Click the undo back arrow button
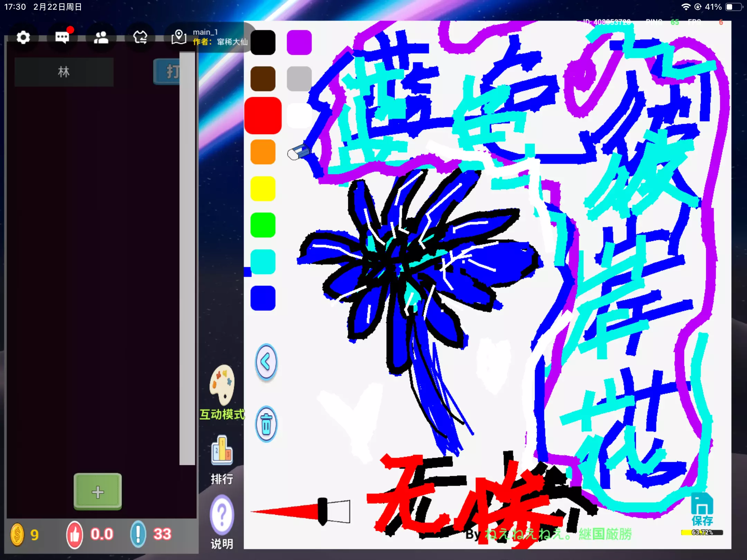This screenshot has height=560, width=747. pos(266,362)
